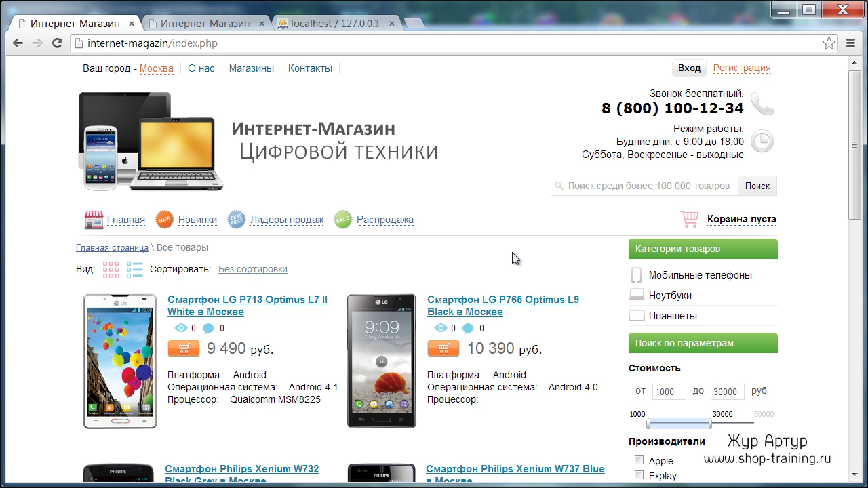868x488 pixels.
Task: Click the laptop category icon
Action: click(x=636, y=296)
